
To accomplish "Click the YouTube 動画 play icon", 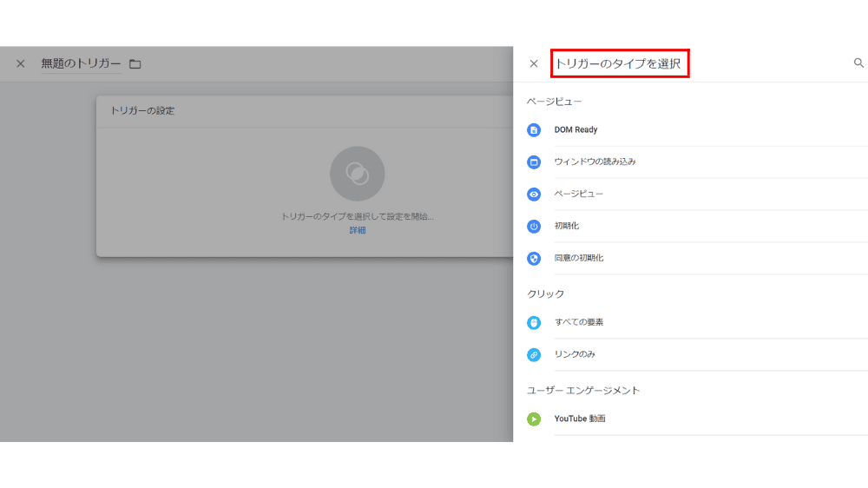I will coord(534,419).
